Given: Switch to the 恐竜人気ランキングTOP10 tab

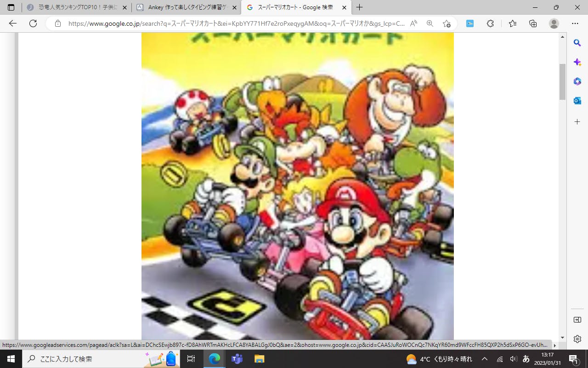Looking at the screenshot, I should (73, 7).
